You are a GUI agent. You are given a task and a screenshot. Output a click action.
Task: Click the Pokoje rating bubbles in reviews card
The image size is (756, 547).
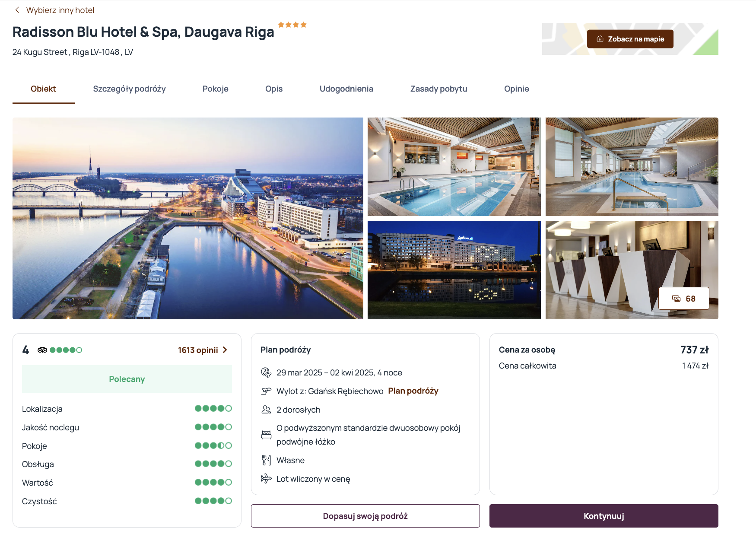point(213,445)
